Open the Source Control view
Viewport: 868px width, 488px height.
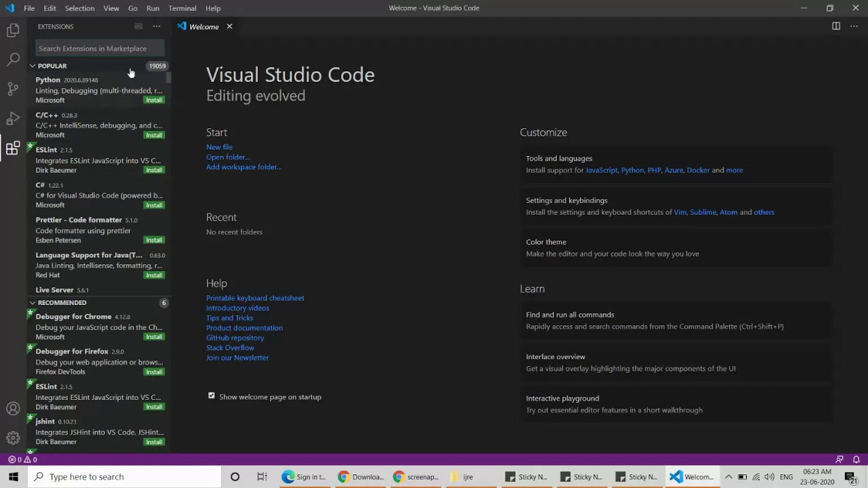click(x=13, y=89)
